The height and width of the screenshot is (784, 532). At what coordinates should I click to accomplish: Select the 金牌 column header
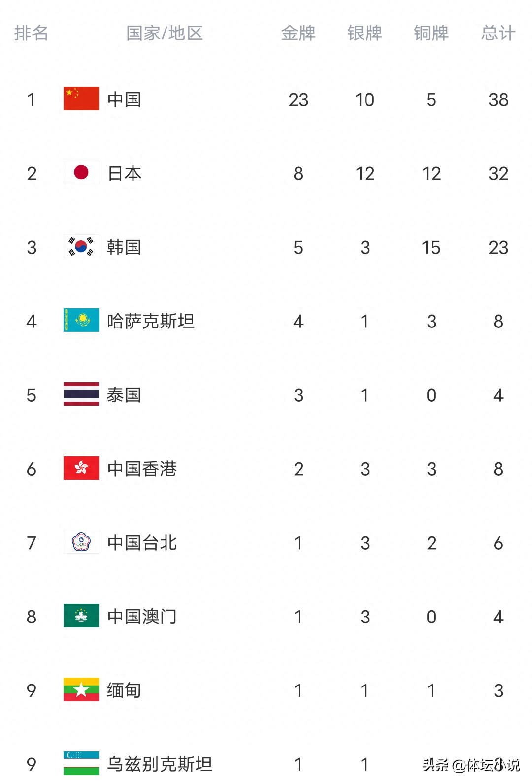pos(299,33)
